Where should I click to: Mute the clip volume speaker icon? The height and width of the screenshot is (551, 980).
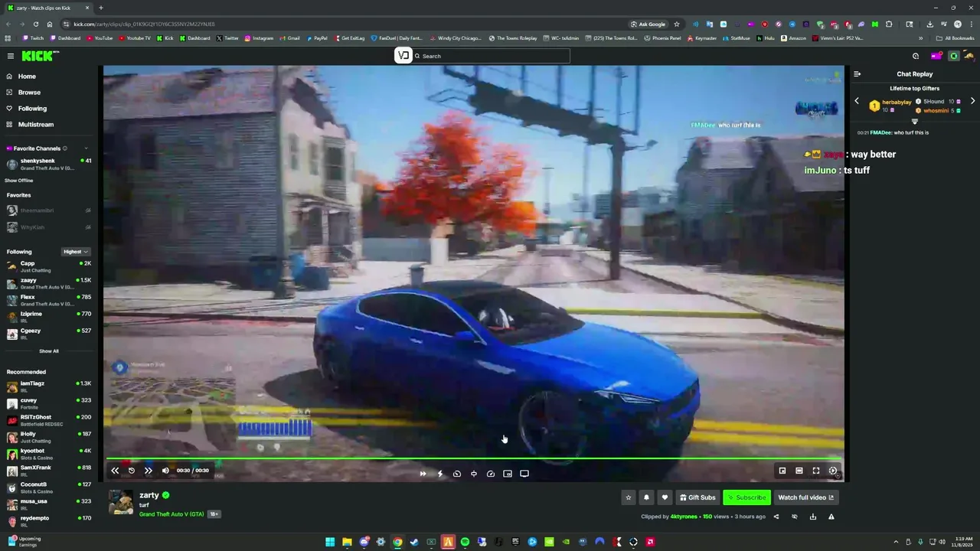click(165, 471)
